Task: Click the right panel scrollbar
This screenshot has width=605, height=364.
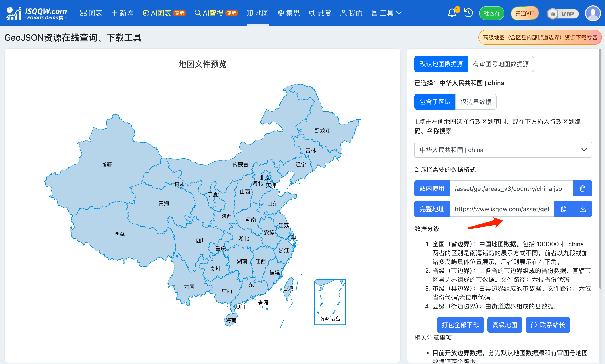Action: point(600,169)
